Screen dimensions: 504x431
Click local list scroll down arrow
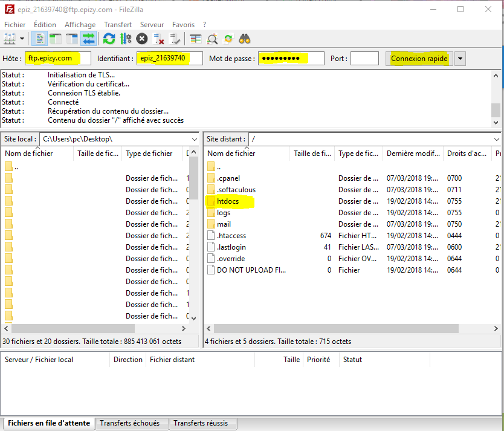193,318
